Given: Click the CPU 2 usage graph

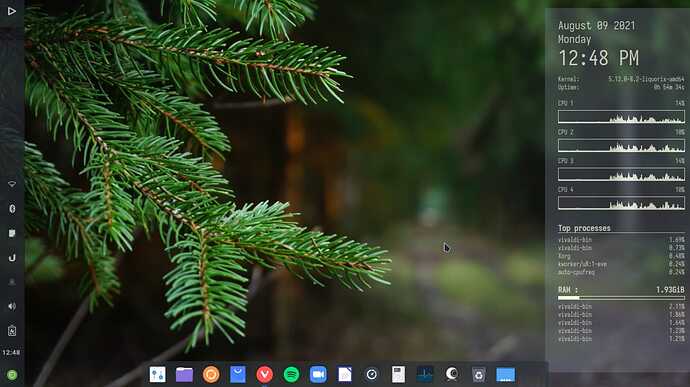Looking at the screenshot, I should [x=621, y=145].
